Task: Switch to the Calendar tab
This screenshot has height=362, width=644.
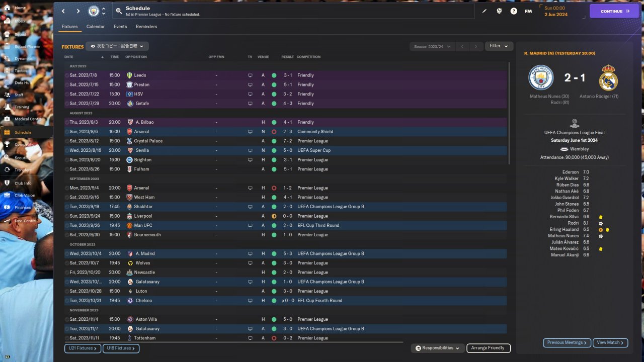Action: coord(96,27)
